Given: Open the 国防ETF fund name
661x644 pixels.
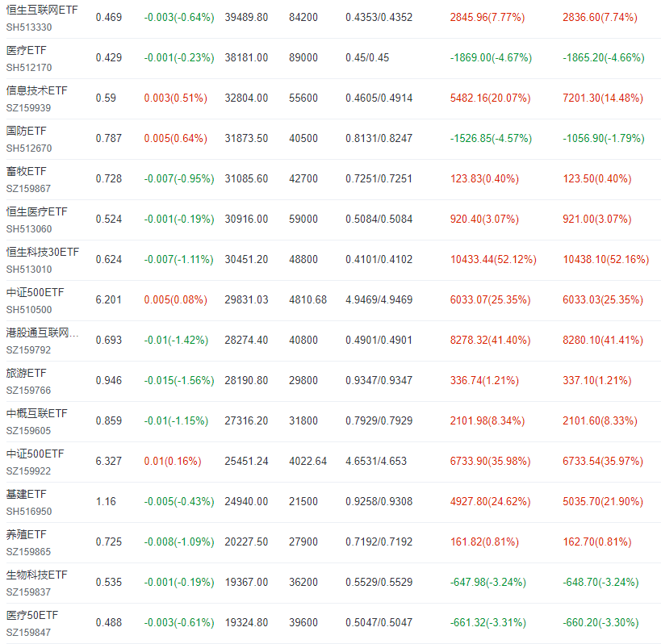Looking at the screenshot, I should point(26,131).
